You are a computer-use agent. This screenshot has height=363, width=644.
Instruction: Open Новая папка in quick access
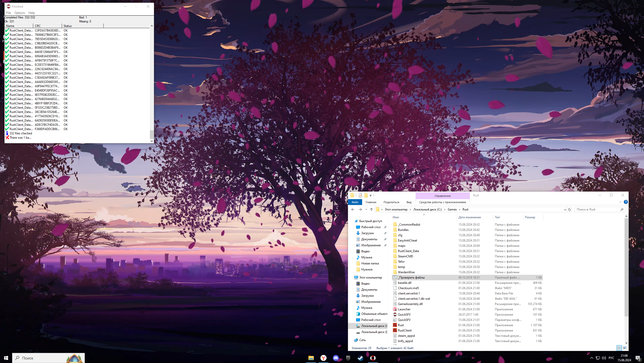(x=370, y=263)
